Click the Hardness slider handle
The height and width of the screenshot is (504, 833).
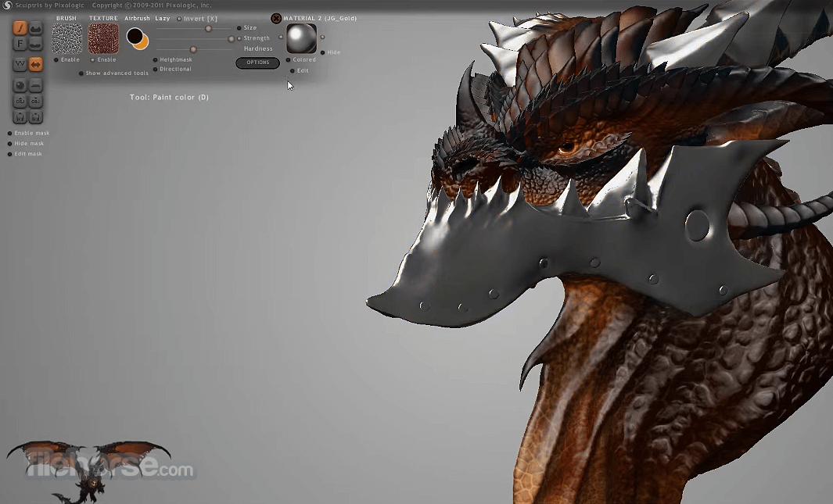point(193,49)
